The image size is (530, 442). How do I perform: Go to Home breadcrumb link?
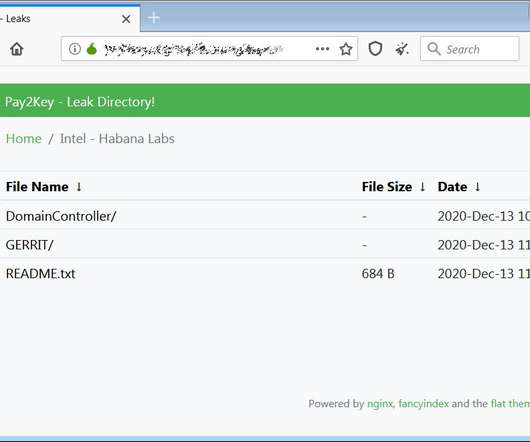24,139
